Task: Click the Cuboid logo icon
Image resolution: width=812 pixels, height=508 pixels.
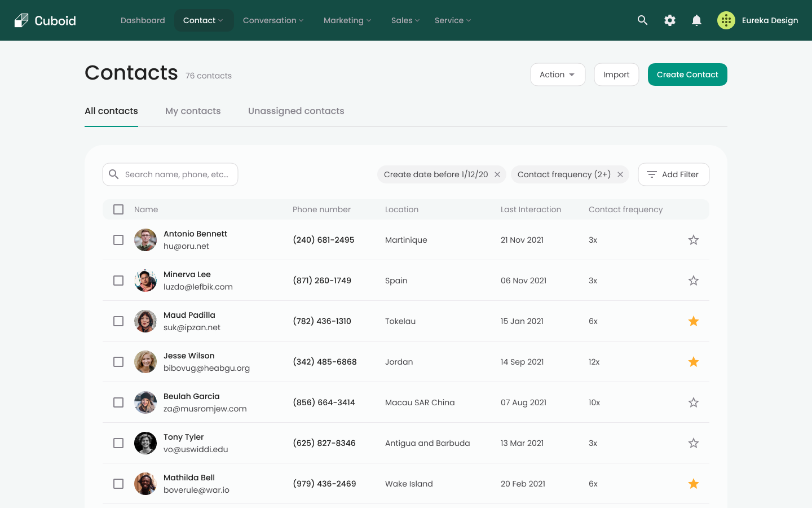Action: [21, 20]
